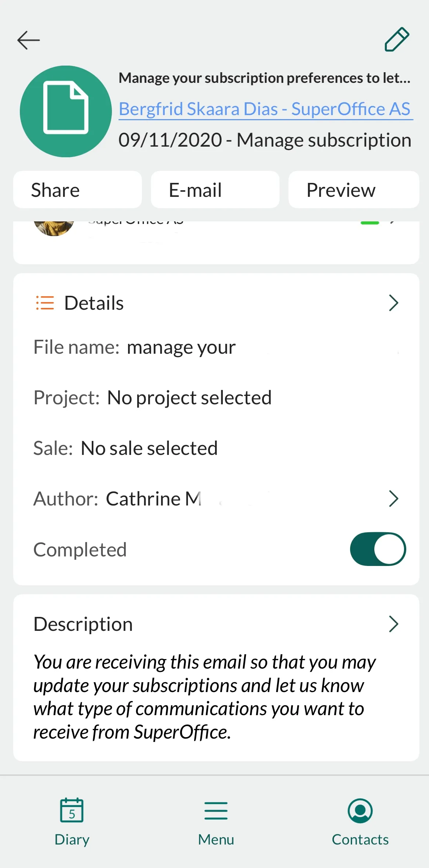Open Bergfrid Skaara Dias - SuperOffice AS link
The image size is (429, 868).
[264, 109]
